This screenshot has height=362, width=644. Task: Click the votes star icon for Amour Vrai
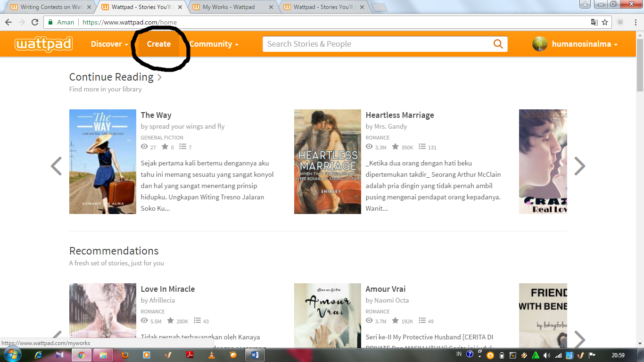pyautogui.click(x=395, y=321)
